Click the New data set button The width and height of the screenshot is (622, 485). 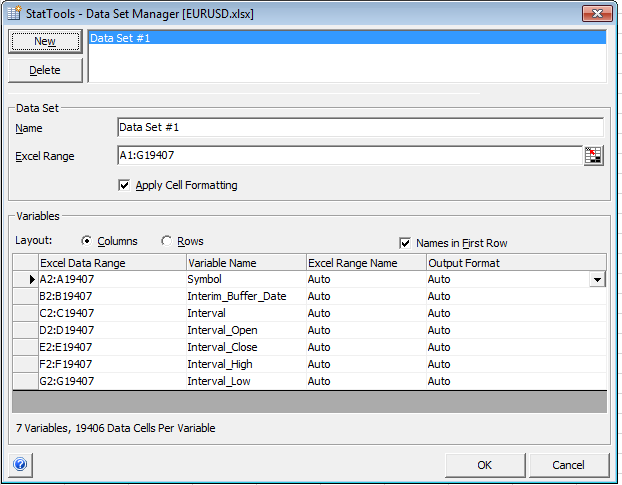[45, 41]
